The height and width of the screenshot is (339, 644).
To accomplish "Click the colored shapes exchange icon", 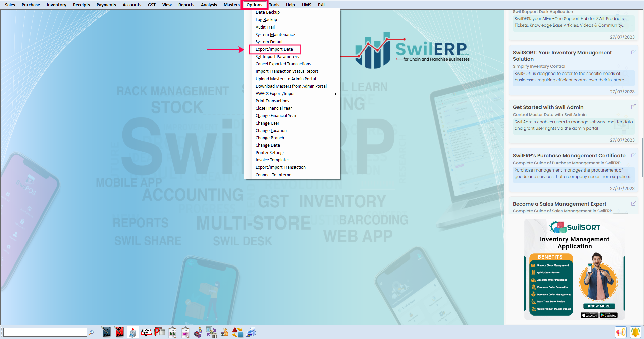I will click(x=238, y=332).
